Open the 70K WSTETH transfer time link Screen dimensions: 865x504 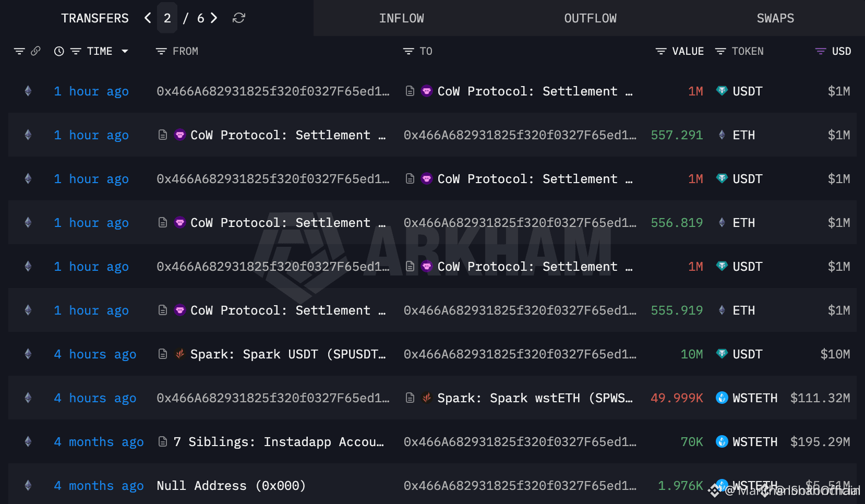pos(99,442)
